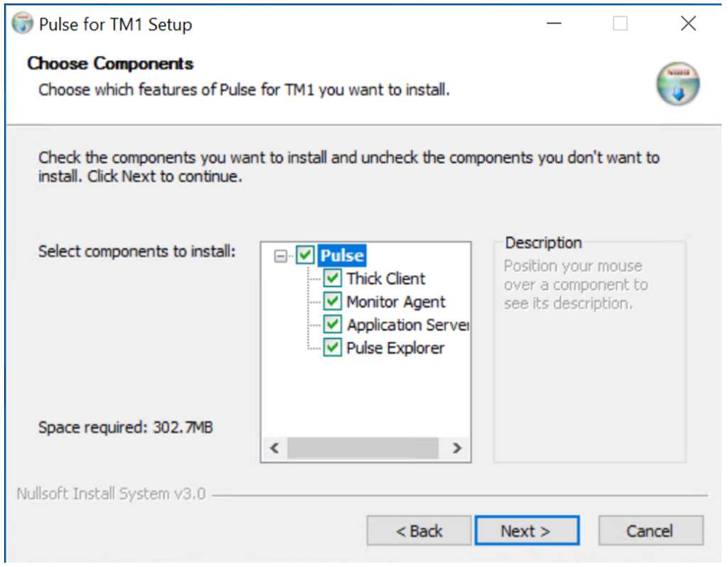The image size is (728, 567).
Task: Cancel the Pulse setup
Action: [650, 531]
